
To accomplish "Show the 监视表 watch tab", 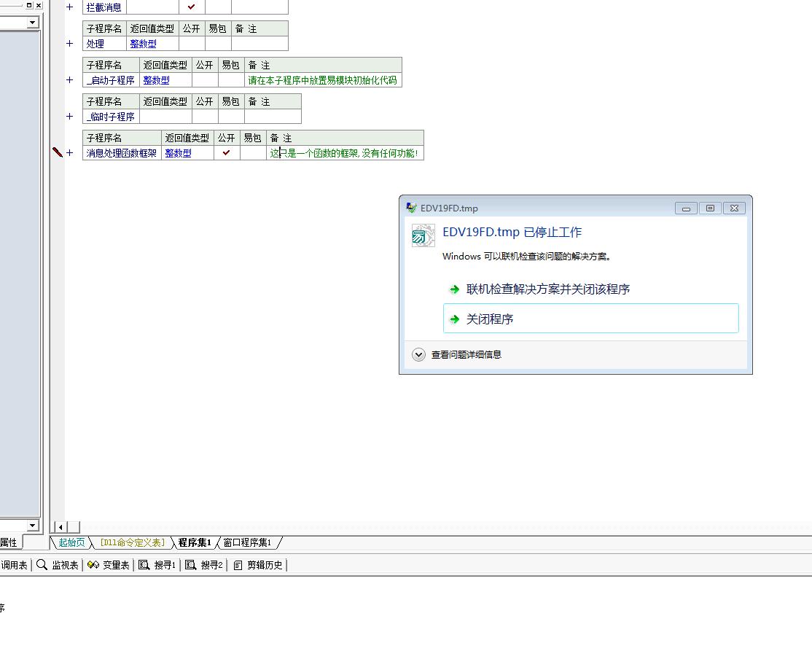I will (58, 565).
